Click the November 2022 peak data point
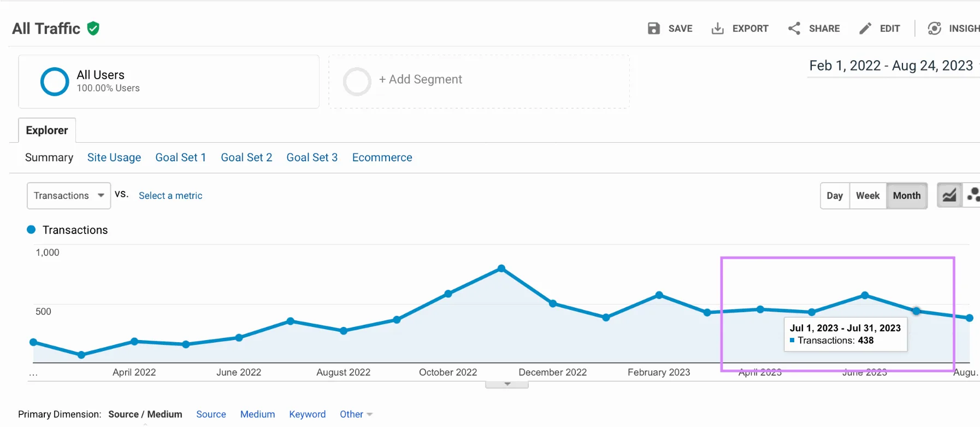Screen dimensions: 980x427 [501, 268]
